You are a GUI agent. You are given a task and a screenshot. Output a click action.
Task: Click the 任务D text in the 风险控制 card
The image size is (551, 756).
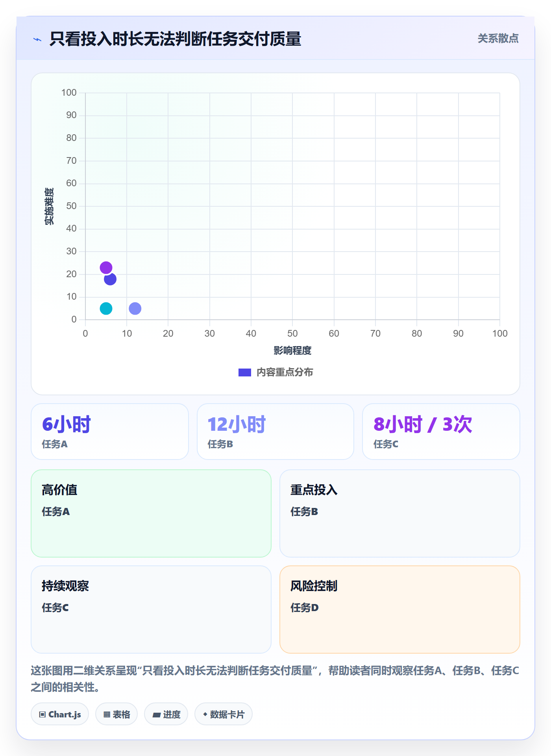tap(304, 608)
